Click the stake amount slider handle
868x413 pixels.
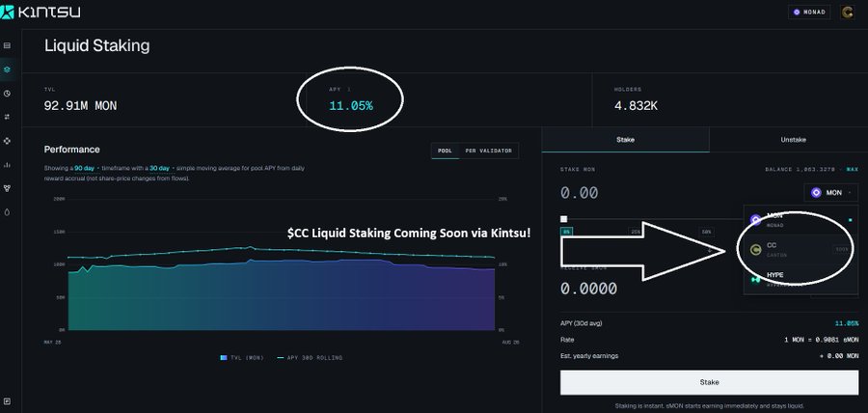coord(563,219)
